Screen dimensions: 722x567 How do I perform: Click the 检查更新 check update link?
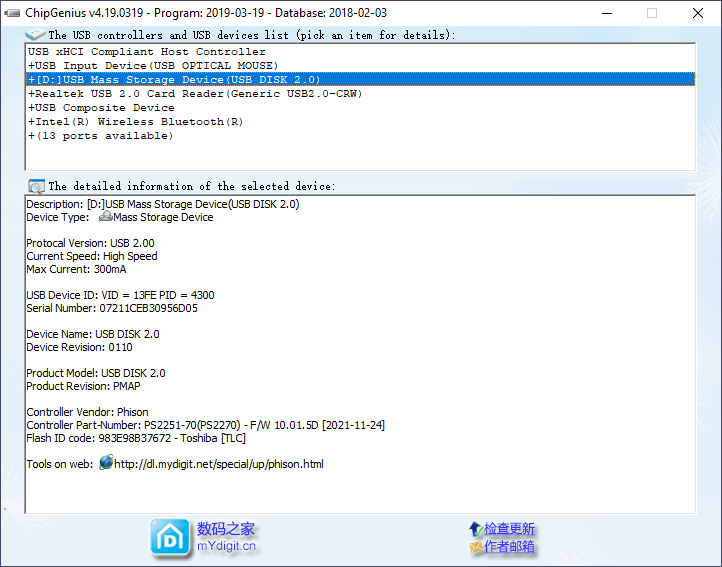(509, 529)
